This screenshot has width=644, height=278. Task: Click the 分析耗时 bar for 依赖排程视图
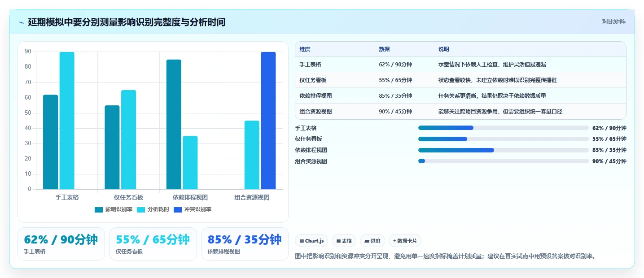point(190,163)
